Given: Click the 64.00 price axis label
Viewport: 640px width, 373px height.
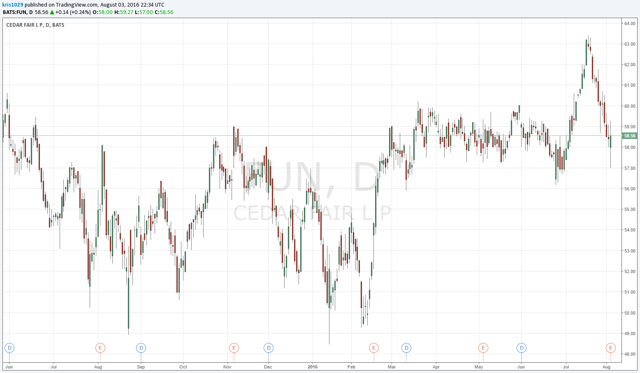Looking at the screenshot, I should [x=630, y=23].
